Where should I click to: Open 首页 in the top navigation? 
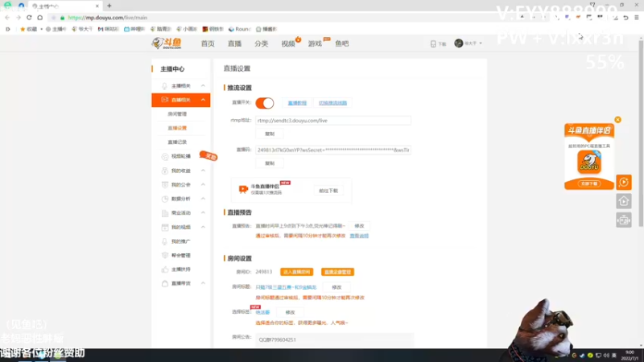208,43
